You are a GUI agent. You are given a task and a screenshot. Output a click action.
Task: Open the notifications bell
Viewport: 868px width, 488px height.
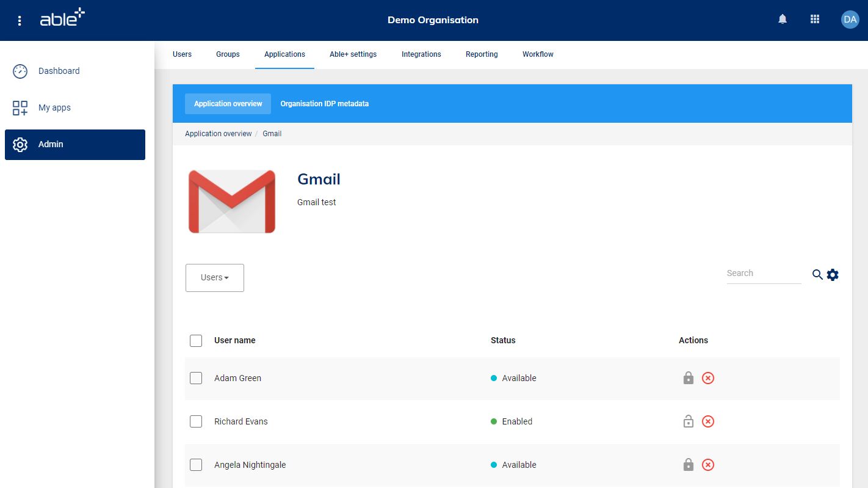783,20
